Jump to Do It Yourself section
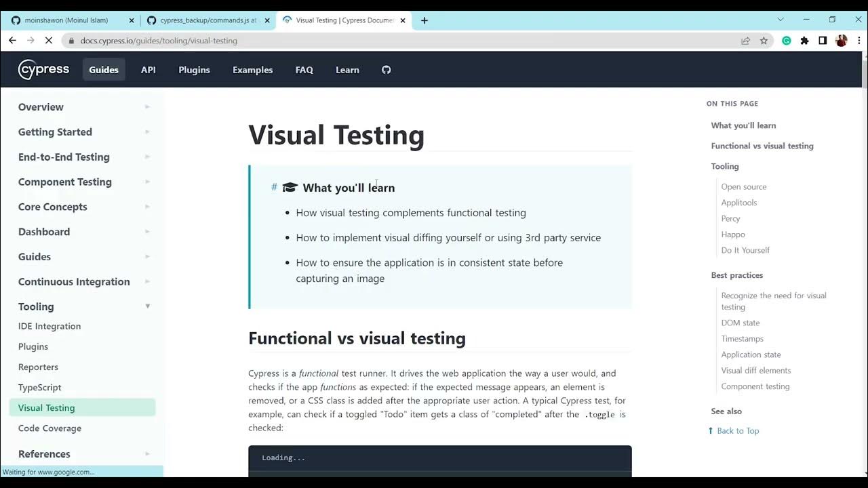868x488 pixels. (745, 250)
